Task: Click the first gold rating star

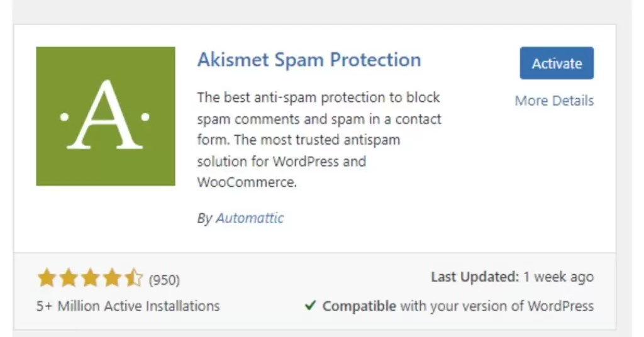Action: point(47,278)
